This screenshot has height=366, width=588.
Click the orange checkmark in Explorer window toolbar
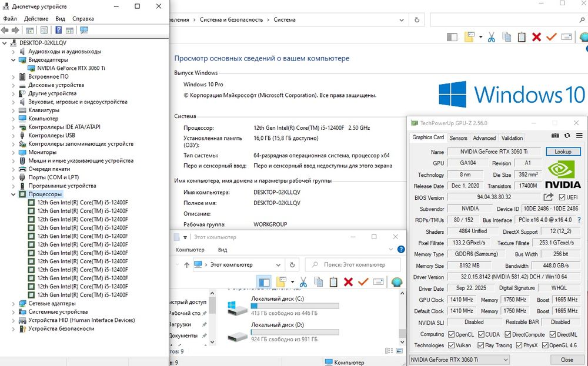point(363,282)
